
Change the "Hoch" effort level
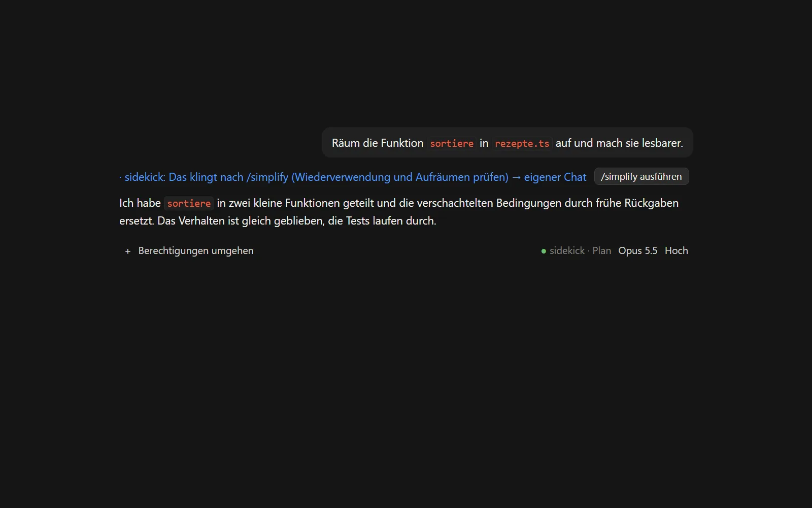(676, 250)
